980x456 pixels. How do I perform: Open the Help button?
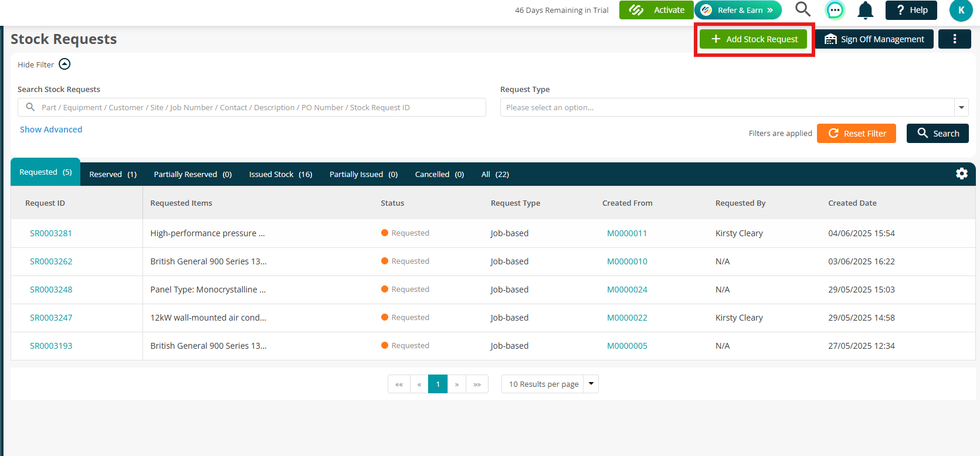(911, 10)
